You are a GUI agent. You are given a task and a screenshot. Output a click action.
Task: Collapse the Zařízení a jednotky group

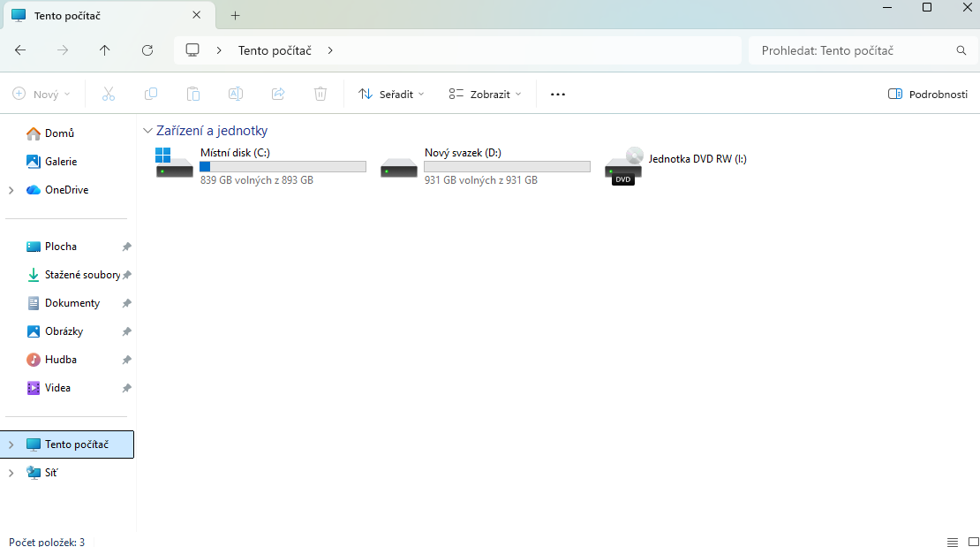click(x=147, y=131)
